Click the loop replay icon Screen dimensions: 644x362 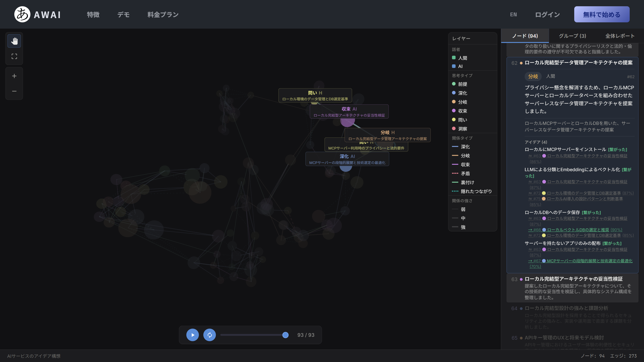(x=210, y=335)
